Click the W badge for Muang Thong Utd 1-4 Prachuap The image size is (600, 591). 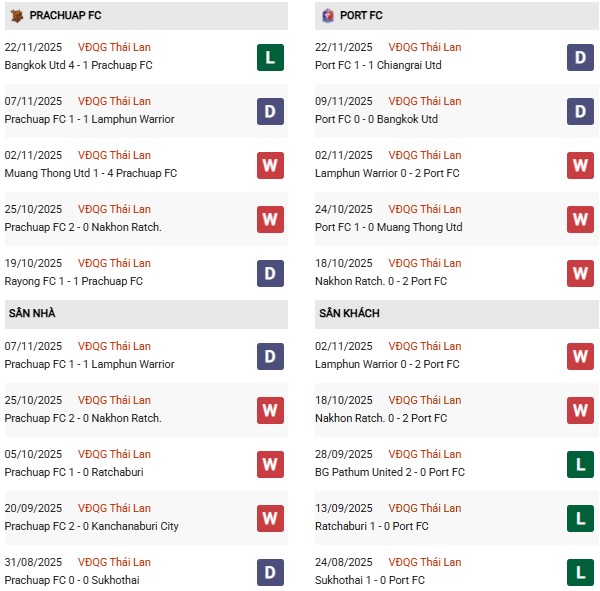[270, 165]
